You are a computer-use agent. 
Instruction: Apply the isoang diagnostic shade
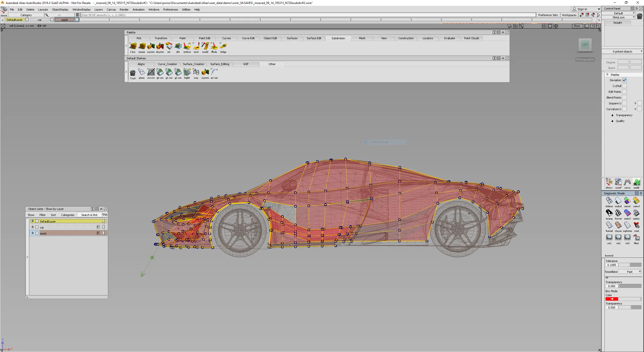(609, 214)
